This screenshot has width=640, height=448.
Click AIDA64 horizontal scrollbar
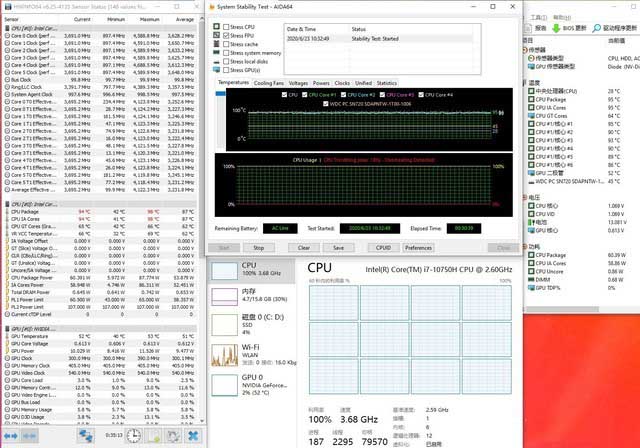coord(562,309)
